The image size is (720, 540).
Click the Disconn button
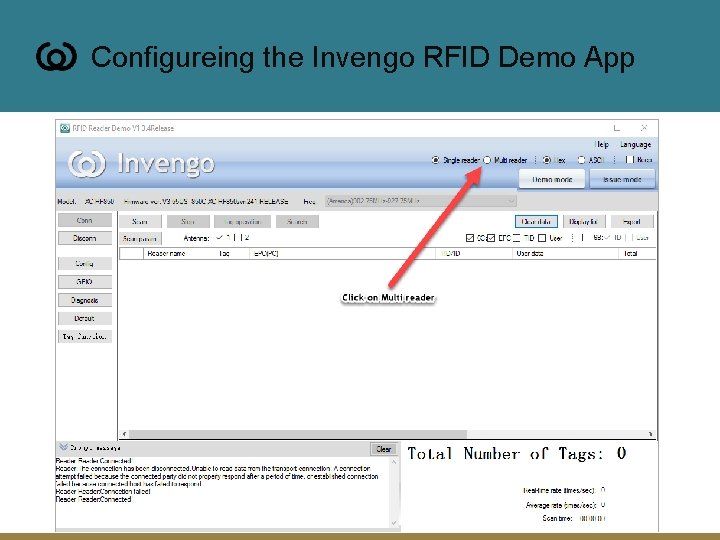click(x=84, y=238)
